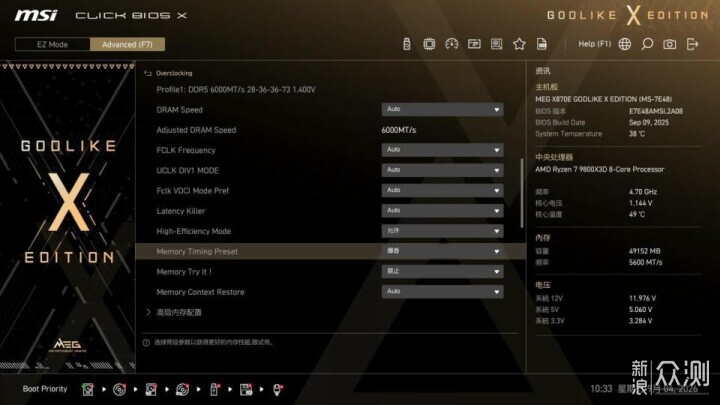Select the third boot priority drive icon

click(x=151, y=389)
